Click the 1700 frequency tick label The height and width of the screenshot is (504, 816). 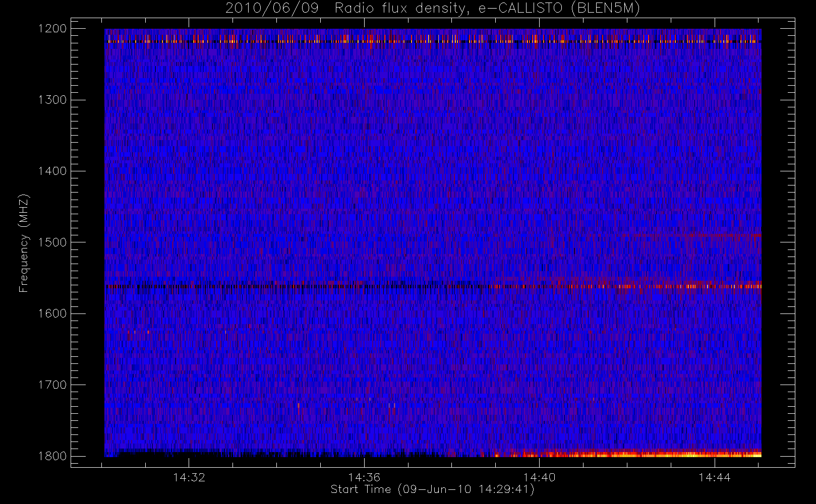coord(52,385)
